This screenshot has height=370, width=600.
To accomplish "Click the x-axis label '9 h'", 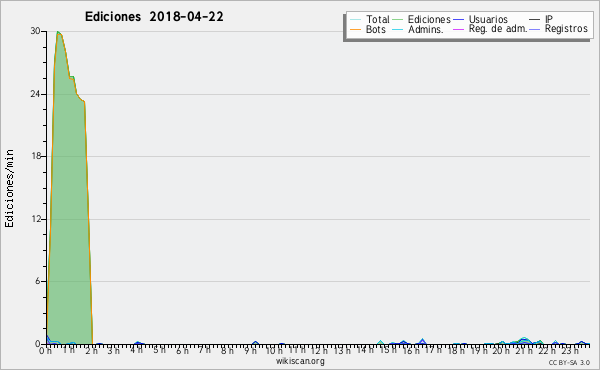I will click(x=250, y=350).
